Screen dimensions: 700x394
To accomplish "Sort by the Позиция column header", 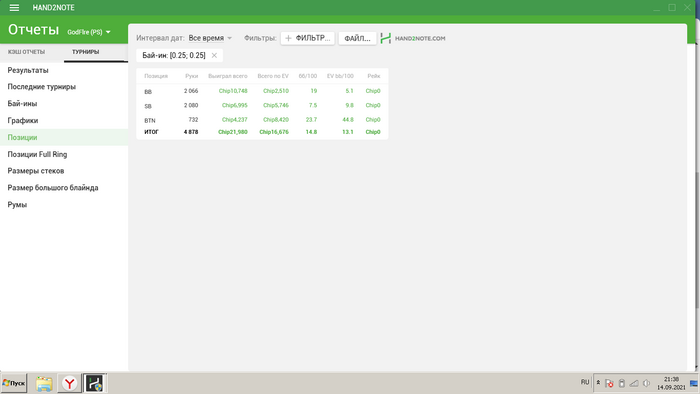I will [156, 76].
